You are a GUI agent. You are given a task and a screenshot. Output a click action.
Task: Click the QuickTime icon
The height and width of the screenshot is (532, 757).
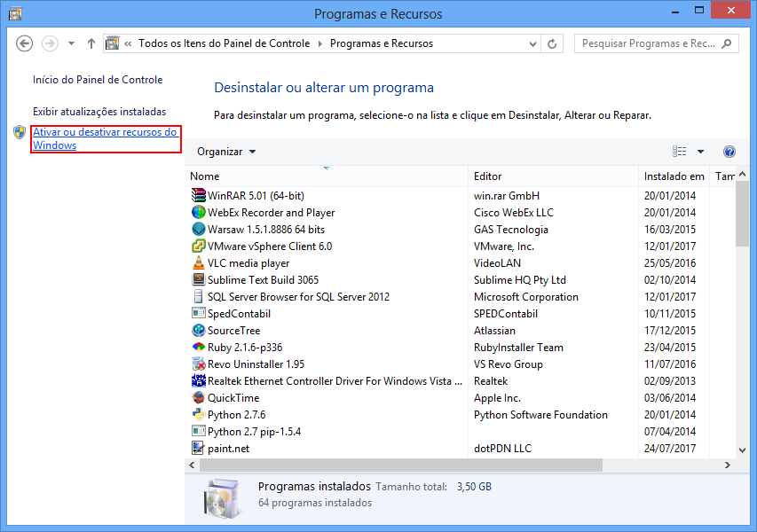click(199, 398)
